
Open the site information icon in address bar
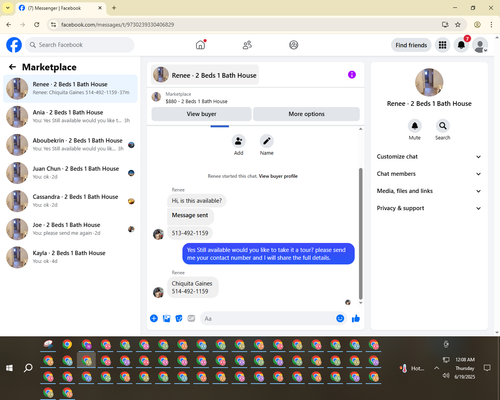53,24
